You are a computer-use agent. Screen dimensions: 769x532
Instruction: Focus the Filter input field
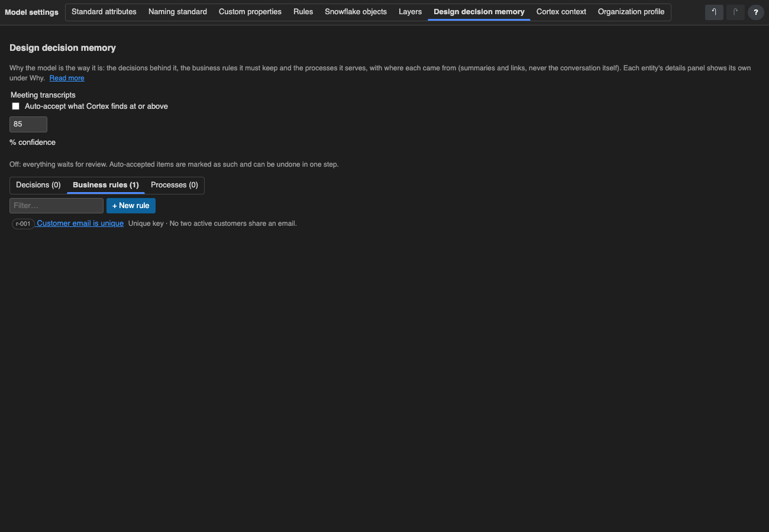click(57, 206)
